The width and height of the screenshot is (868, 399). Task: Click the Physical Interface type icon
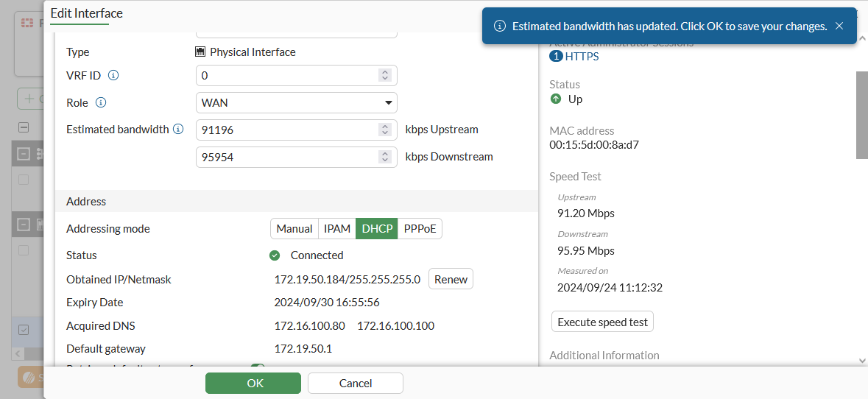pyautogui.click(x=200, y=52)
